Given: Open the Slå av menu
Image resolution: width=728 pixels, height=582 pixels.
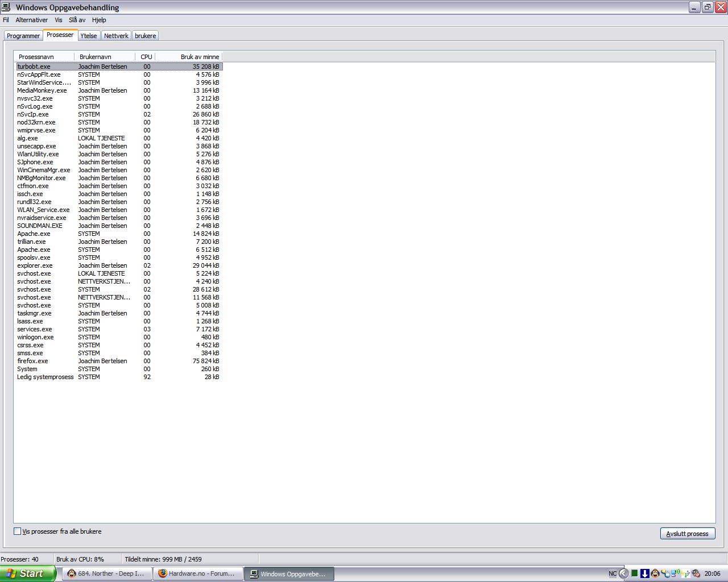Looking at the screenshot, I should 77,20.
